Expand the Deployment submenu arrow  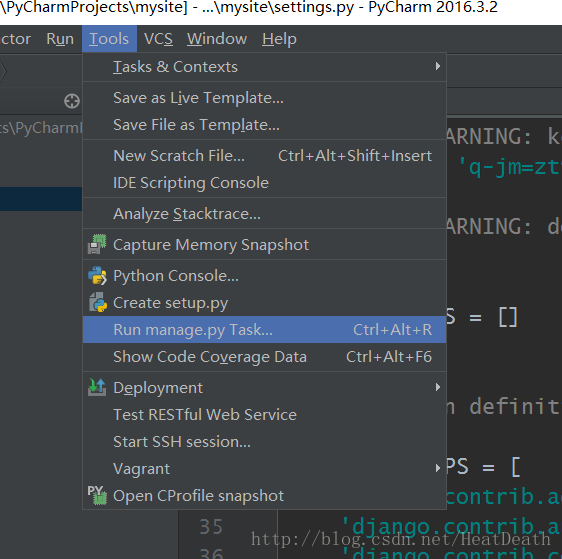437,387
